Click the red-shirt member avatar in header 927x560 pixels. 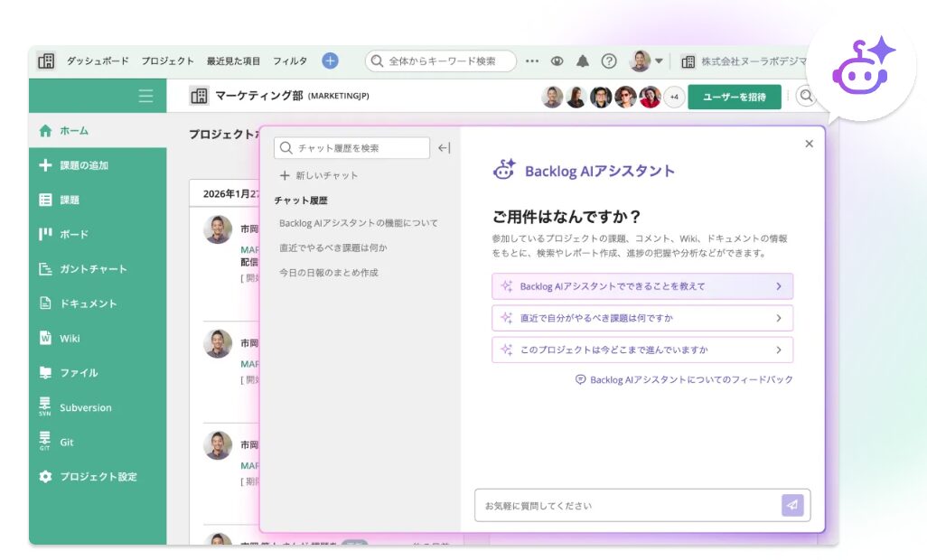tap(650, 97)
